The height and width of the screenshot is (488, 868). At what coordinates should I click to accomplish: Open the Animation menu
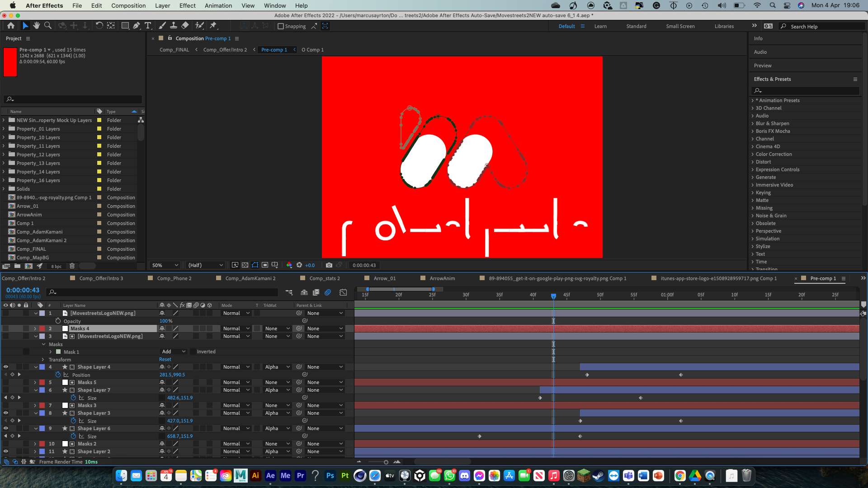[x=218, y=5]
